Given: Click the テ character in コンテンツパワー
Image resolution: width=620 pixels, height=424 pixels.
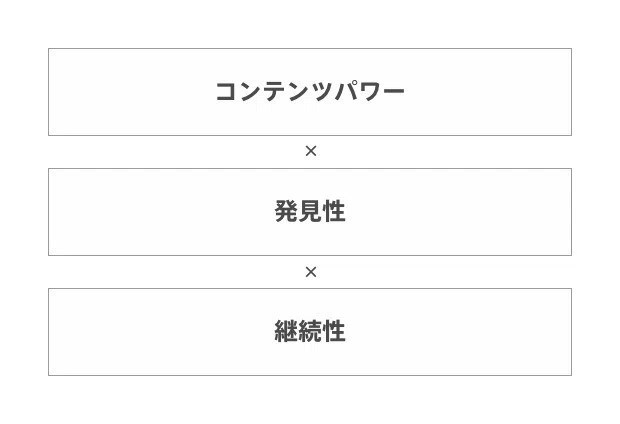Looking at the screenshot, I should (274, 92).
